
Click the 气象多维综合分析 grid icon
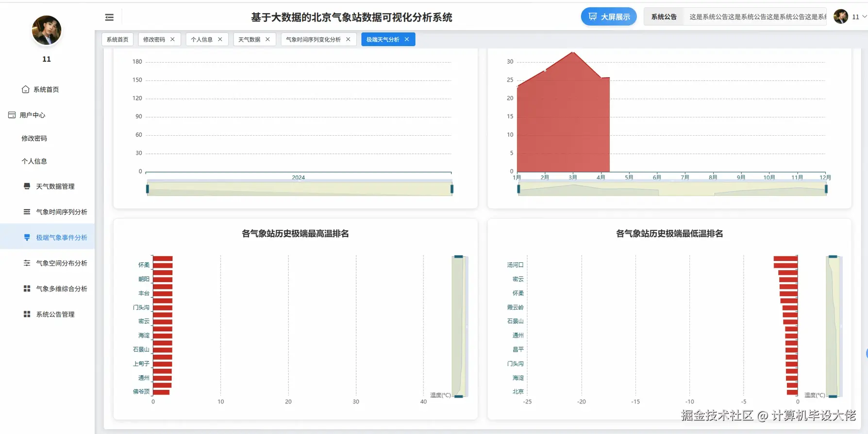click(x=27, y=289)
